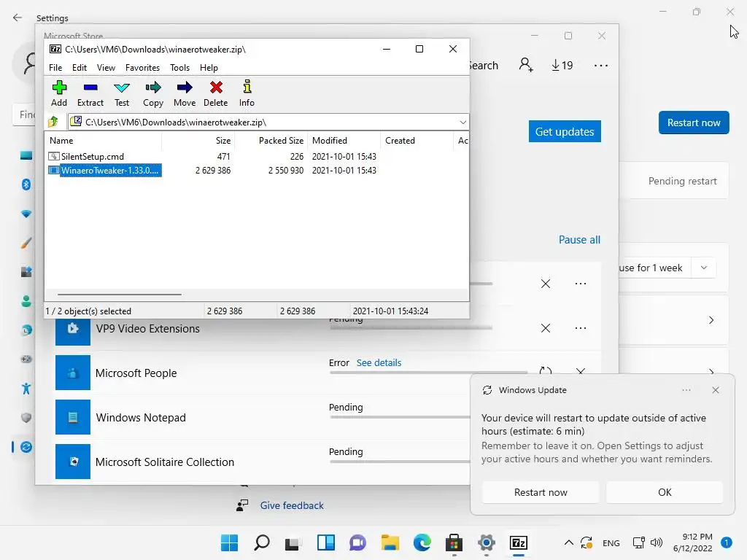Click OK in the Windows Update notification
Viewport: 747px width, 560px height.
coord(665,492)
